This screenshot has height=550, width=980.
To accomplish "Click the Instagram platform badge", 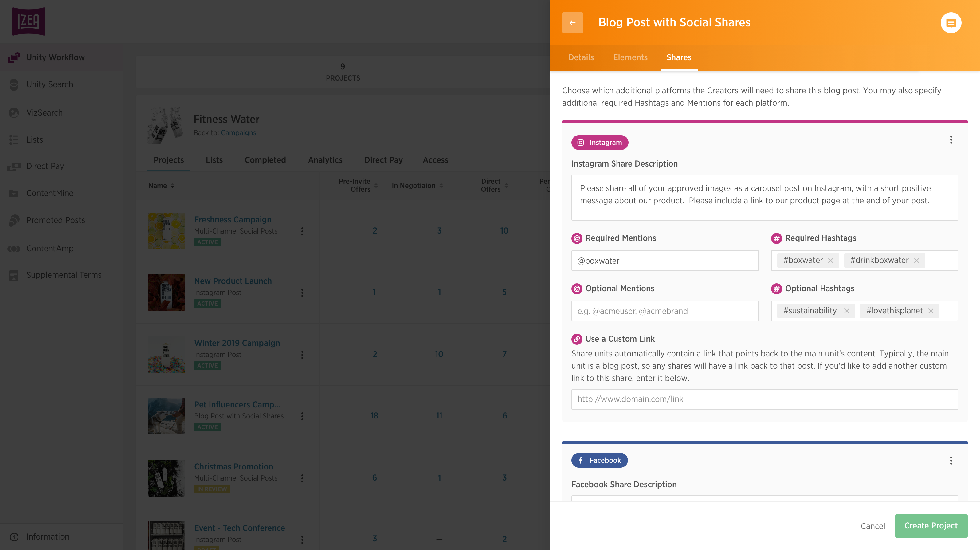I will tap(600, 142).
